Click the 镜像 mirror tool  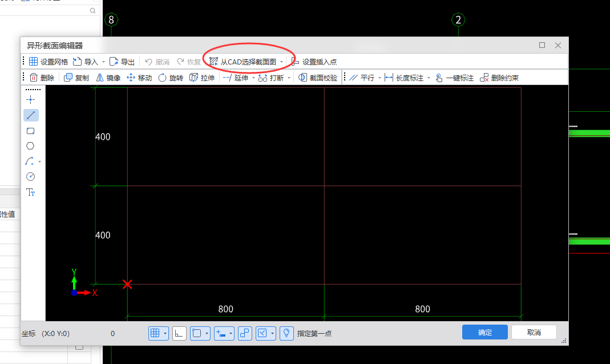[x=108, y=78]
